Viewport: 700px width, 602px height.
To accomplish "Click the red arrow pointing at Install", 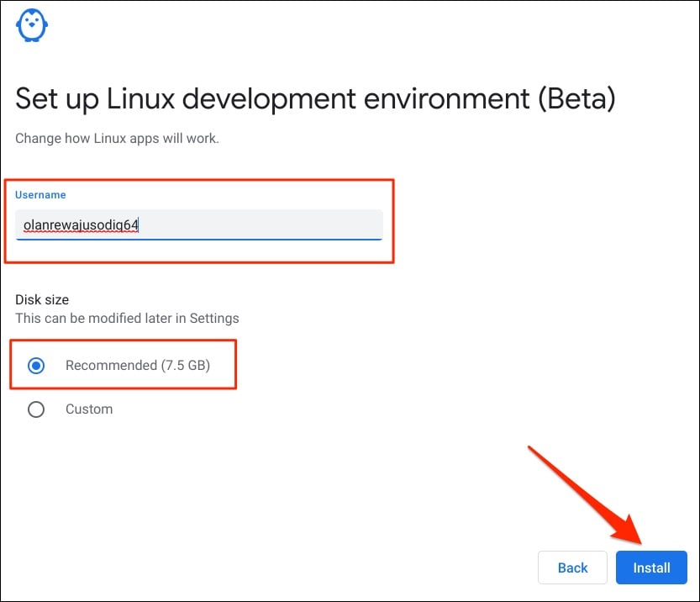I will tap(588, 496).
